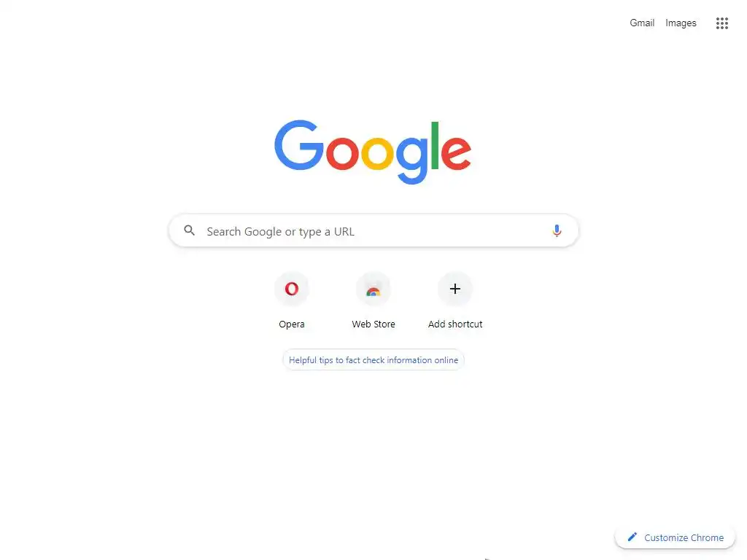Click the Customize Chrome button
This screenshot has height=560, width=747.
(x=675, y=537)
